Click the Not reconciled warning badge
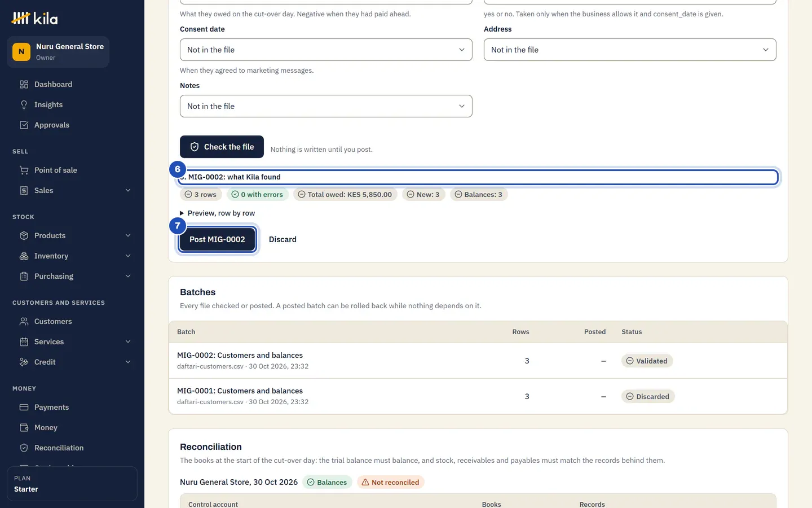This screenshot has height=508, width=812. [x=390, y=482]
